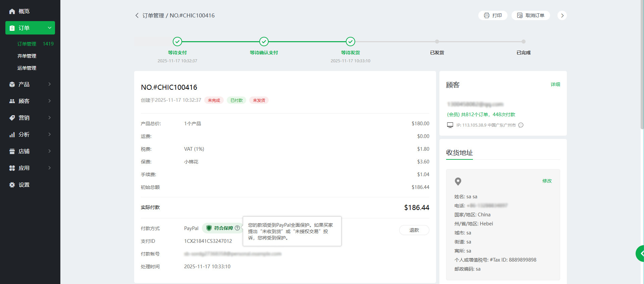Click the comment bubble icon beside IP address
Image resolution: width=644 pixels, height=284 pixels.
point(521,125)
